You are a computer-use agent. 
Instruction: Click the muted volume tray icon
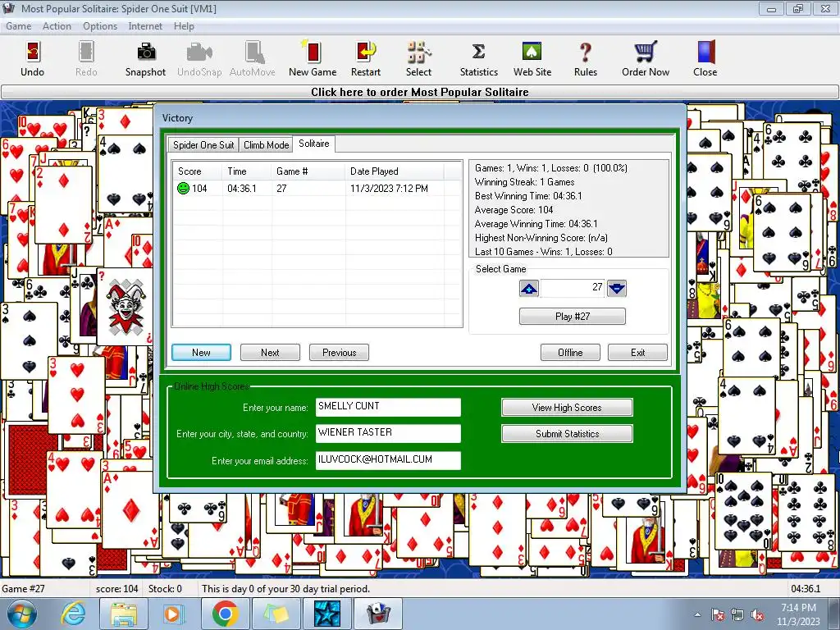tap(757, 614)
